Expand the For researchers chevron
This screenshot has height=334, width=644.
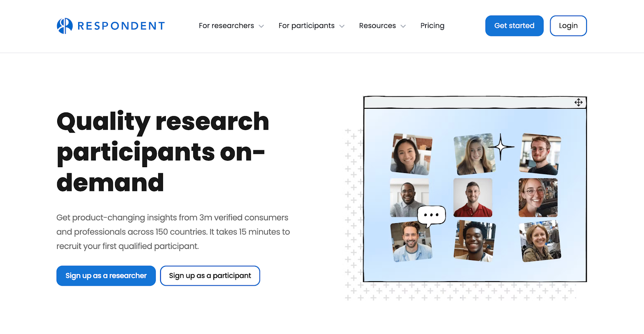tap(261, 26)
